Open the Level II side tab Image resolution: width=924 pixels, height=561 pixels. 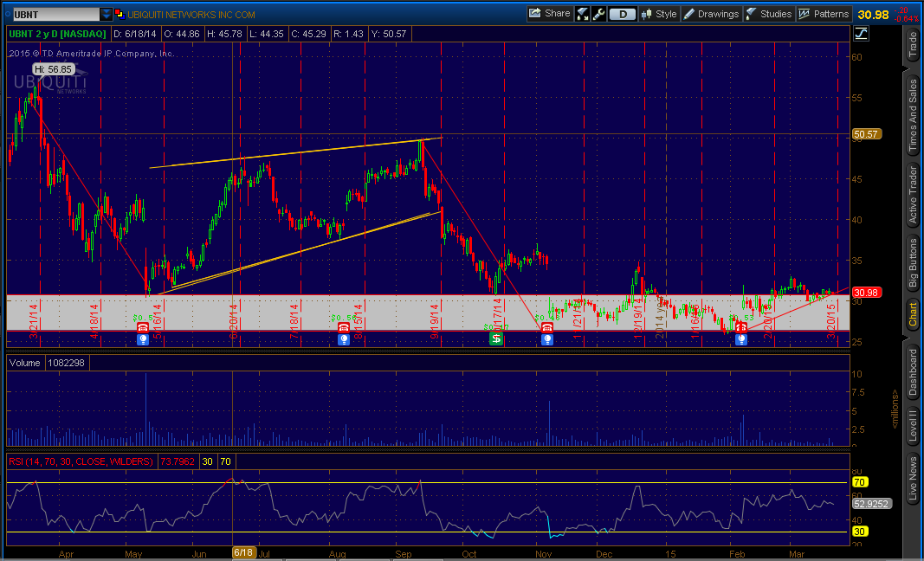(x=913, y=424)
